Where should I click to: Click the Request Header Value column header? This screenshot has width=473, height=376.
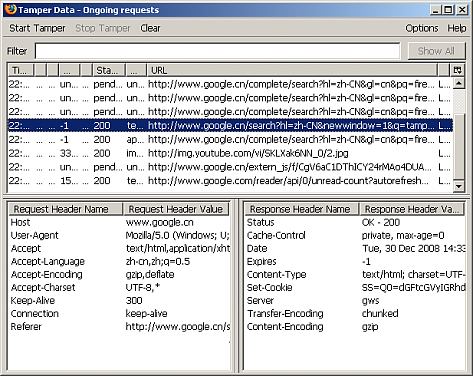point(176,209)
